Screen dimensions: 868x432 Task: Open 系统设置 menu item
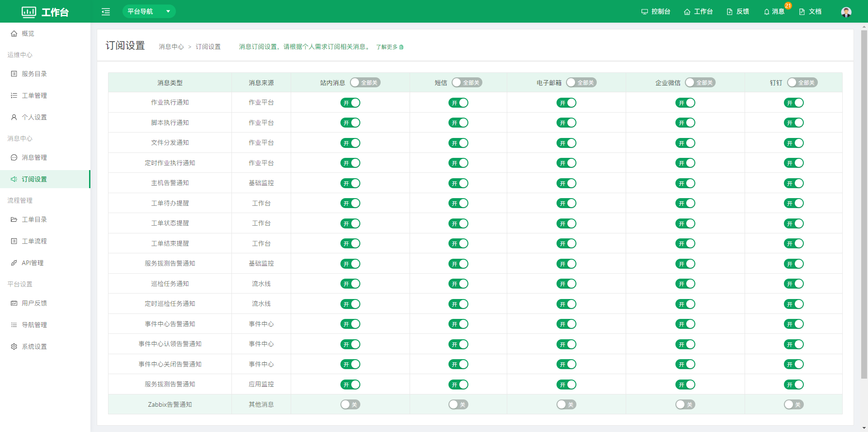coord(45,347)
